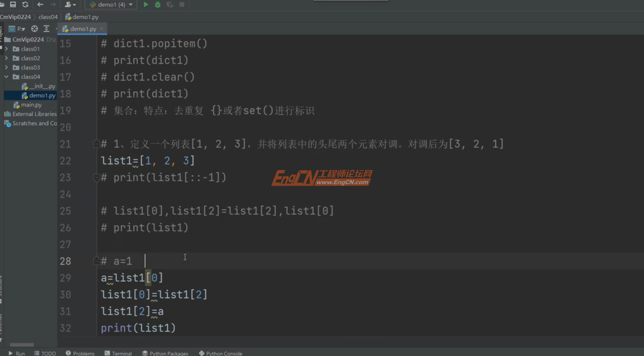Start debugging with the bug icon
The image size is (644, 356).
click(x=158, y=5)
